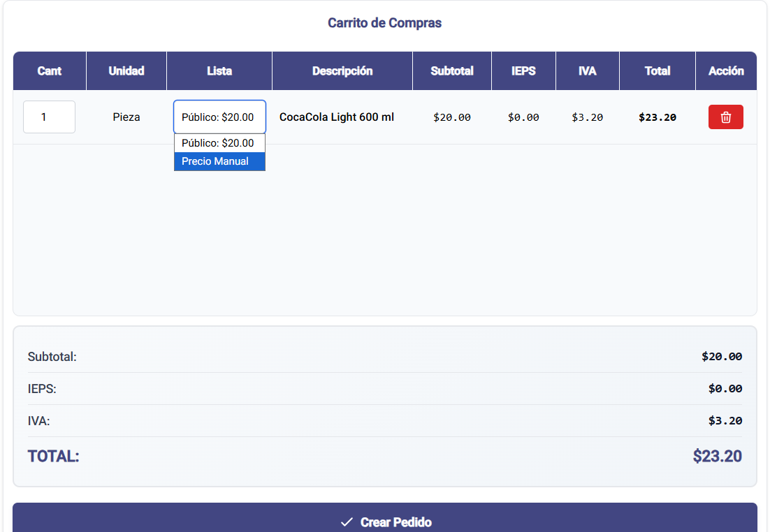Click the Subtotal column header
This screenshot has height=532, width=770.
coord(452,71)
